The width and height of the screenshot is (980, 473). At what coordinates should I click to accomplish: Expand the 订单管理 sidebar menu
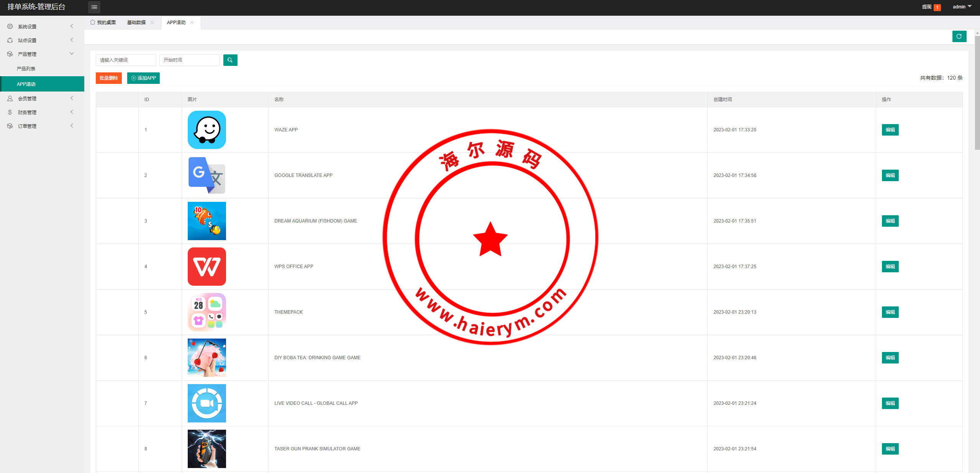pyautogui.click(x=27, y=126)
